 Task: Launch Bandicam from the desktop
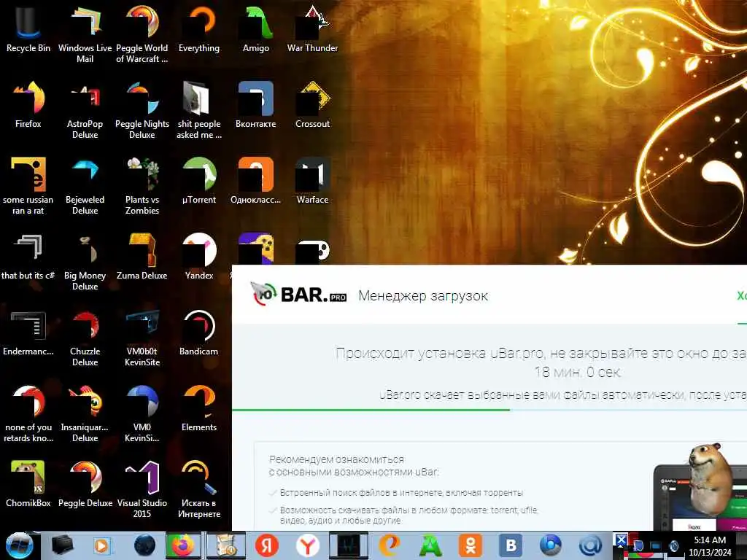[199, 332]
